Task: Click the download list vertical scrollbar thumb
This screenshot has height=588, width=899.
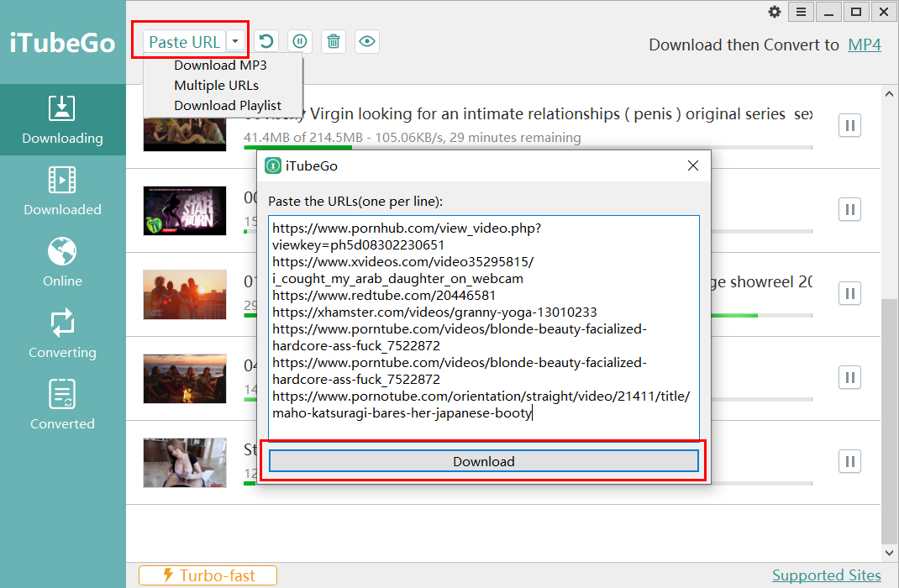Action: pyautogui.click(x=889, y=421)
